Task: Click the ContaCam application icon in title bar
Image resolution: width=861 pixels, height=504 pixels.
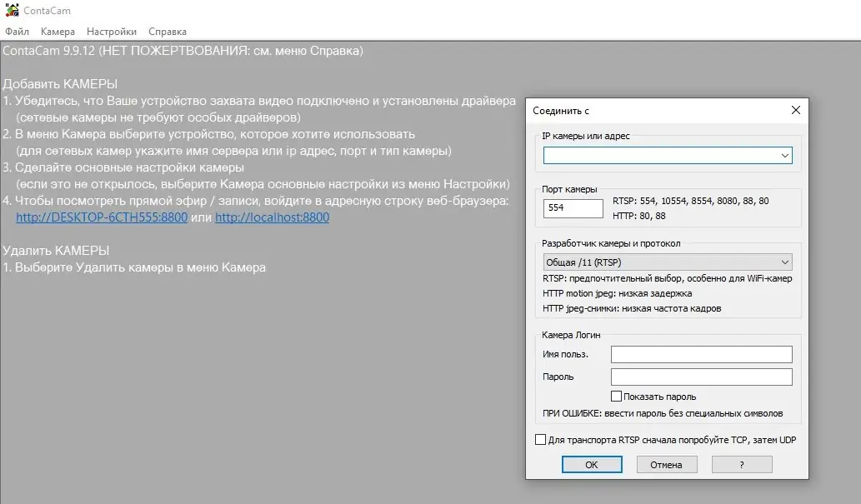Action: [x=12, y=10]
